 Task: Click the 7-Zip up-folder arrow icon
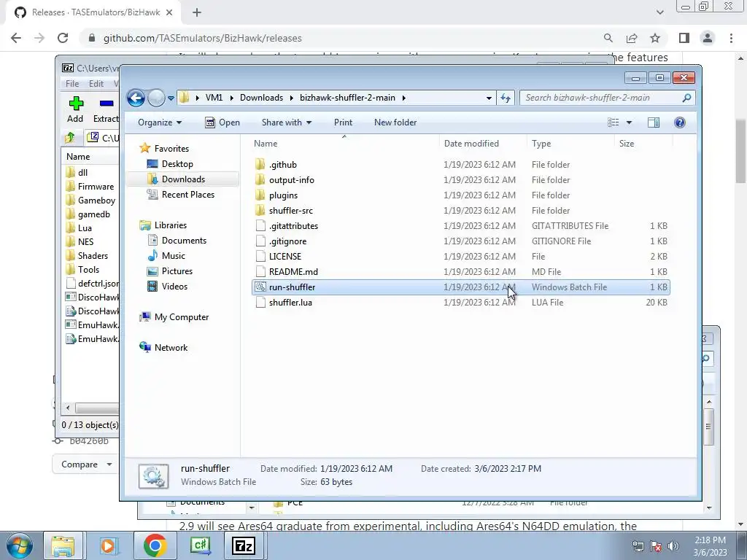point(70,138)
